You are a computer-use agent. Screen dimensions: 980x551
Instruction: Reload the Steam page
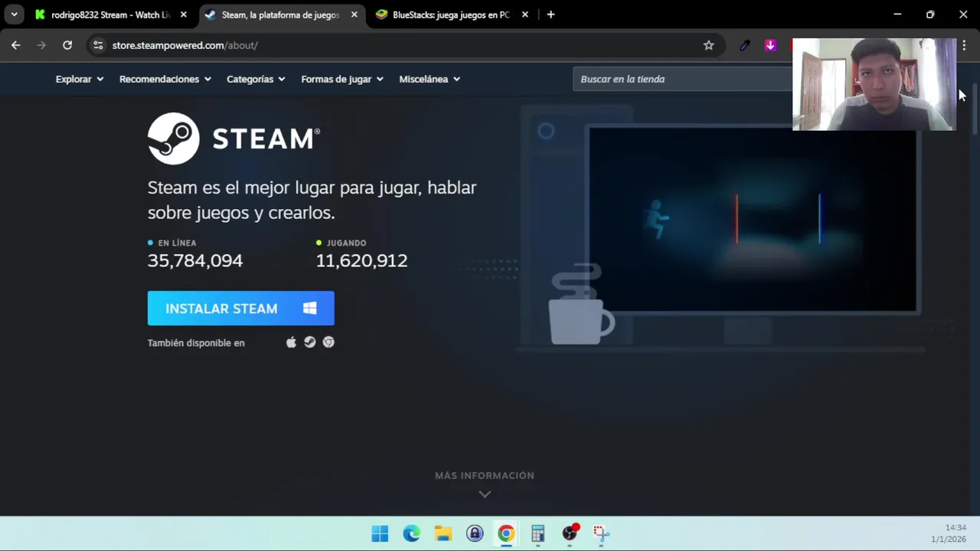click(67, 45)
